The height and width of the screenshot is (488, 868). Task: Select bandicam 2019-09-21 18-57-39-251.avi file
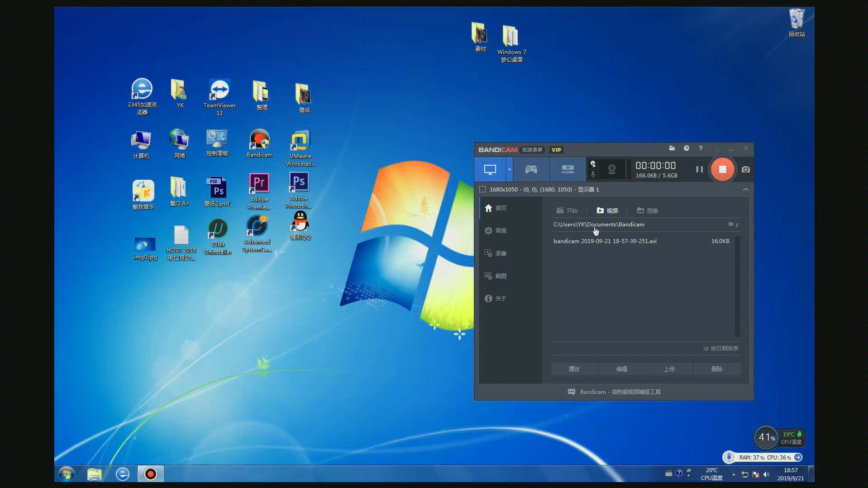[641, 241]
